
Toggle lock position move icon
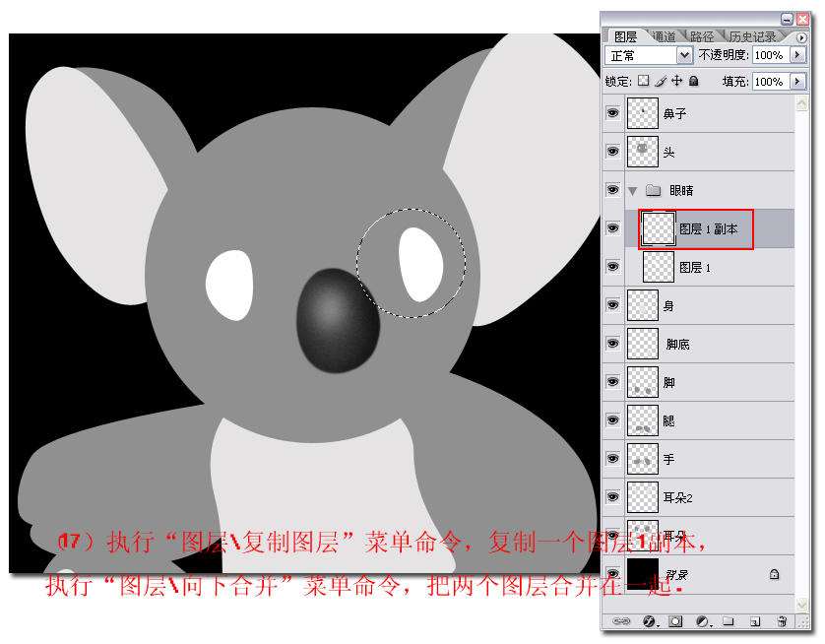[x=677, y=81]
